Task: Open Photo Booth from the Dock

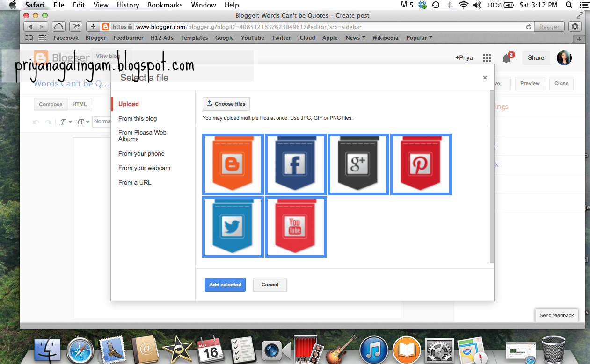Action: (309, 350)
